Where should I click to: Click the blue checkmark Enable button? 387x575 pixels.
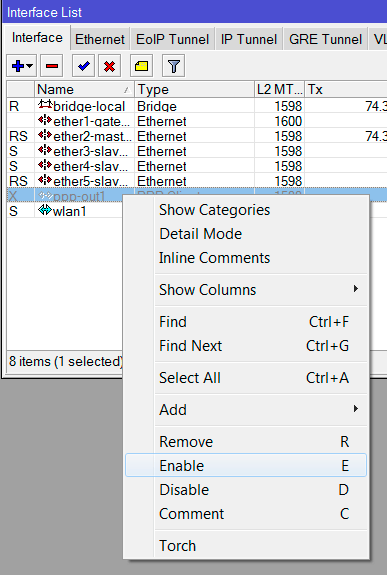83,66
